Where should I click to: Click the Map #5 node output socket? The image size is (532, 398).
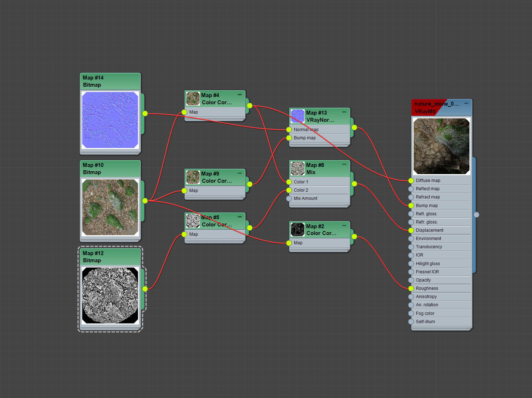[x=250, y=228]
